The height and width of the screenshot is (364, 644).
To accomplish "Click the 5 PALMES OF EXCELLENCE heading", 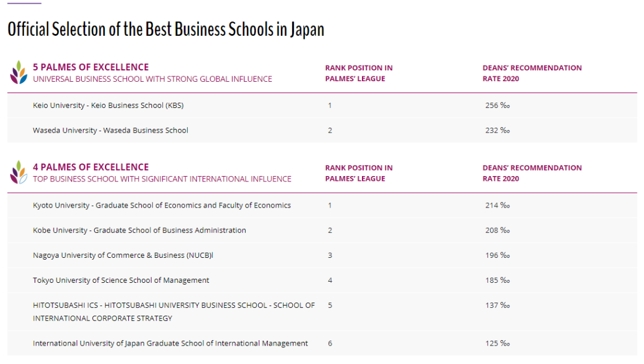I will click(x=91, y=67).
